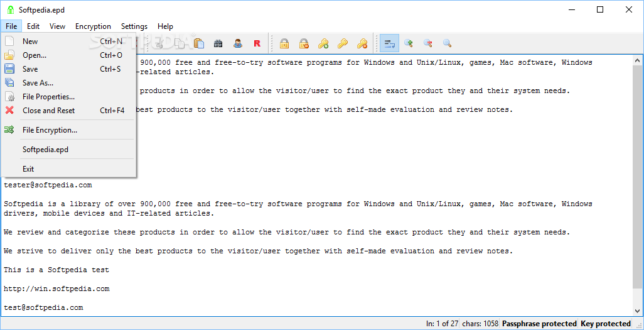This screenshot has height=330, width=644.
Task: Click the plain gold key icon
Action: coord(343,43)
